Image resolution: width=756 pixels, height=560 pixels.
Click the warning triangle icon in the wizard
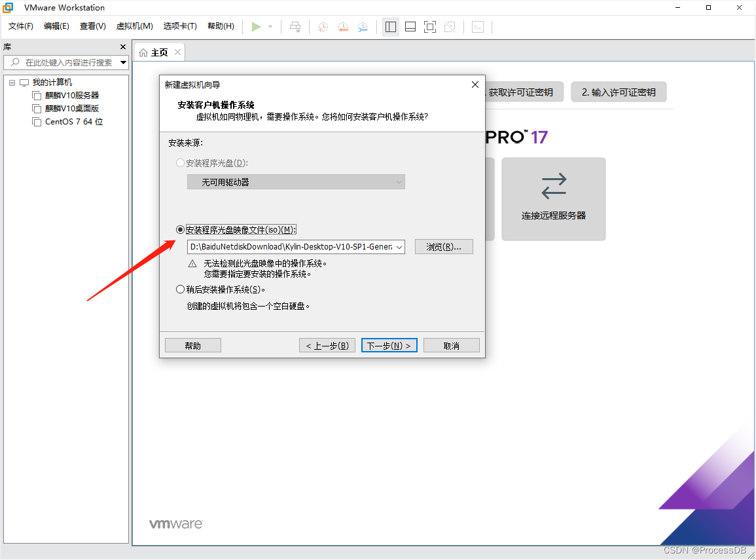192,264
